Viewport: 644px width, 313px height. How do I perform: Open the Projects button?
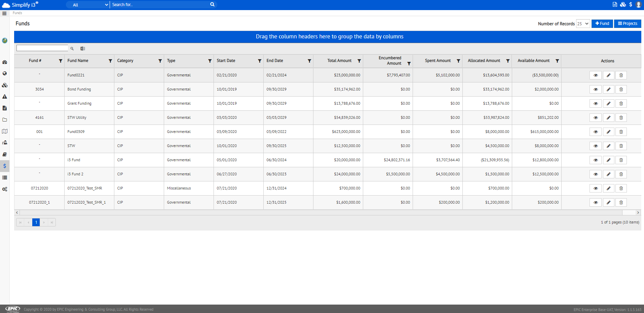click(628, 24)
